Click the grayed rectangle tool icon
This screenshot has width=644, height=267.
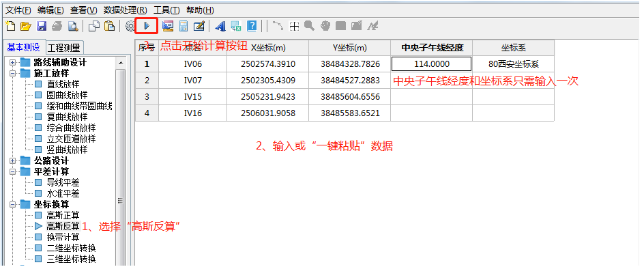(x=340, y=27)
